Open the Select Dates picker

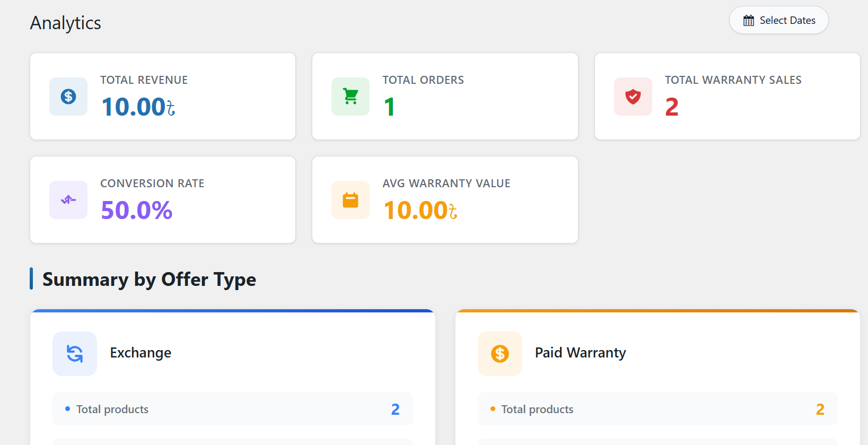(778, 20)
